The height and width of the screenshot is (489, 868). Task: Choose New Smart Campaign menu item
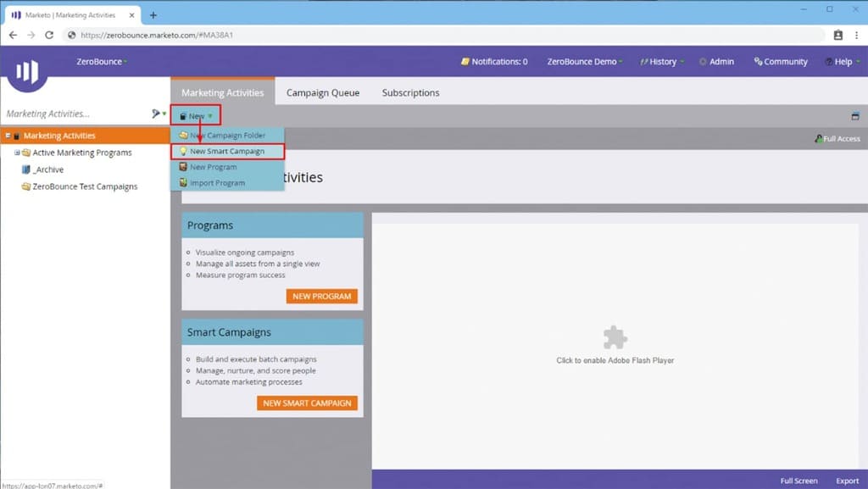coord(227,151)
